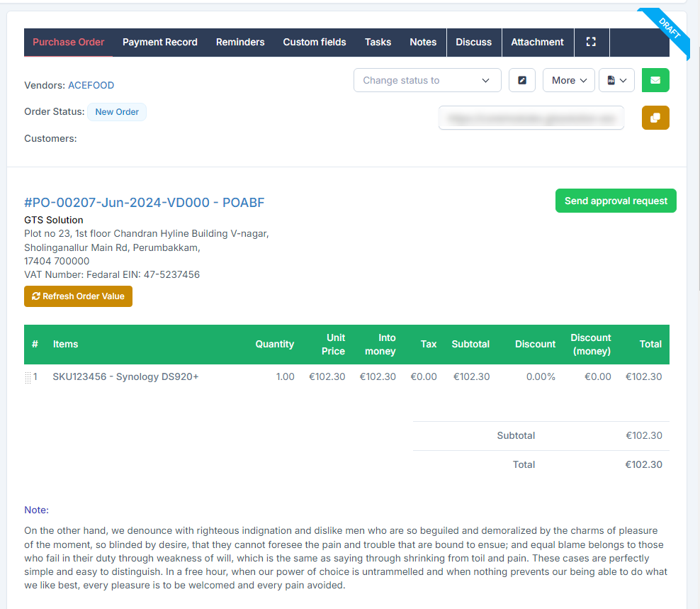
Task: Click the blurred share link input field
Action: pos(531,118)
